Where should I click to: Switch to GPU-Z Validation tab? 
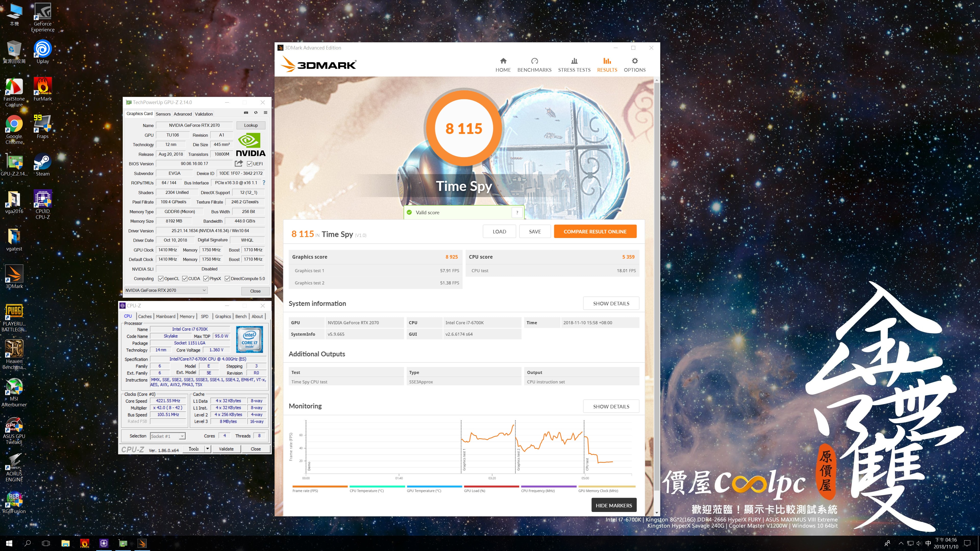coord(204,114)
